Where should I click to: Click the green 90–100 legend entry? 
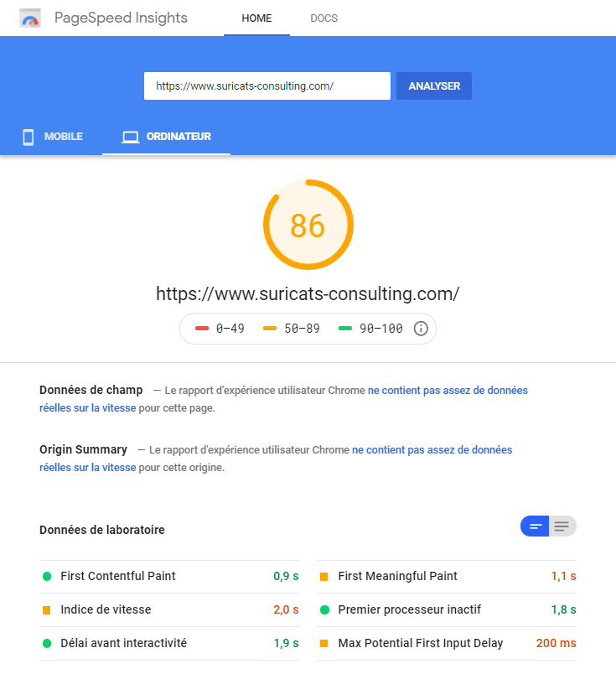370,329
